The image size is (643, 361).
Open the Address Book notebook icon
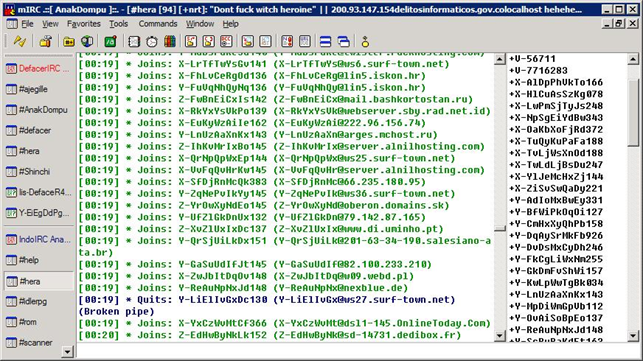pos(134,41)
